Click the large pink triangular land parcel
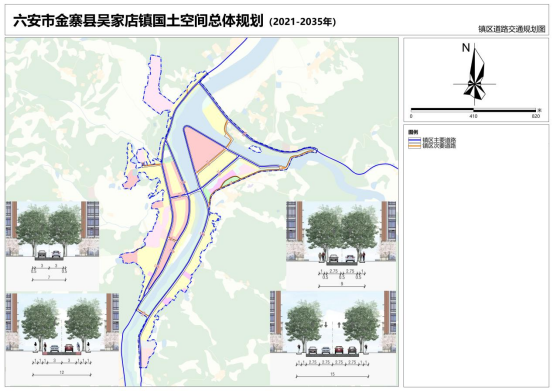This screenshot has width=554, height=391. click(x=202, y=146)
